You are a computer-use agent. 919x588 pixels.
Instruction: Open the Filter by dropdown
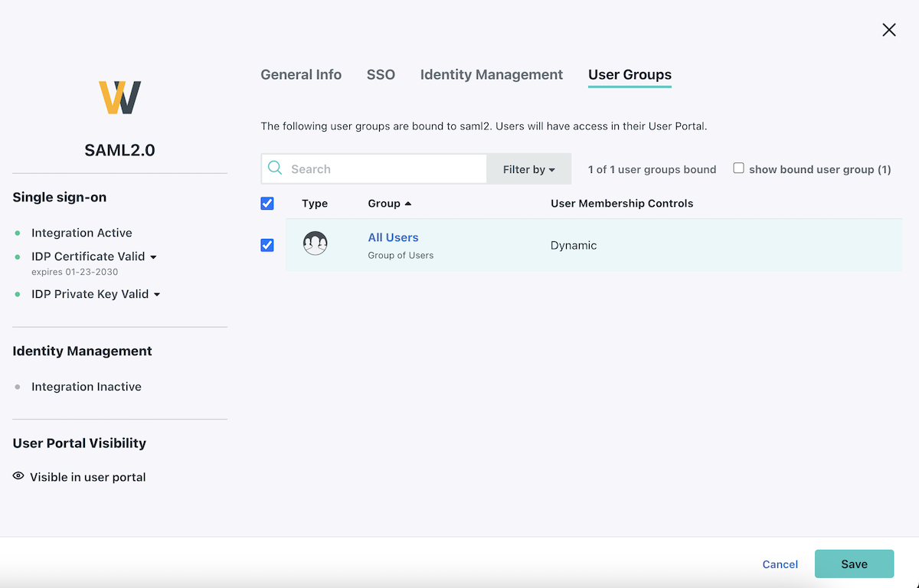click(x=528, y=169)
